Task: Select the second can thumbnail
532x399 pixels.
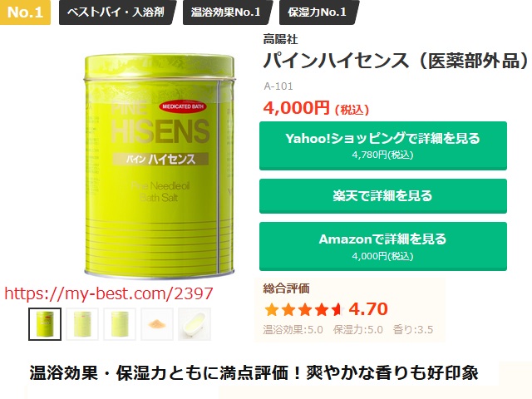Action: click(x=82, y=324)
